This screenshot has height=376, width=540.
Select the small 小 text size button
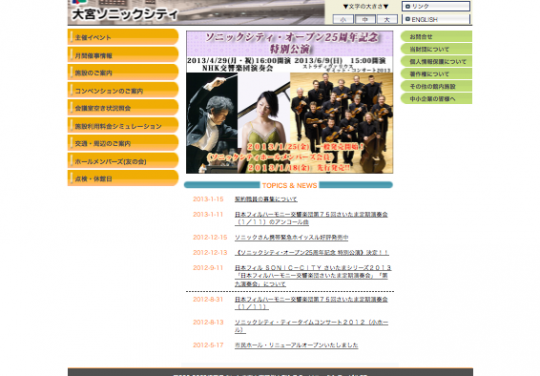[343, 19]
